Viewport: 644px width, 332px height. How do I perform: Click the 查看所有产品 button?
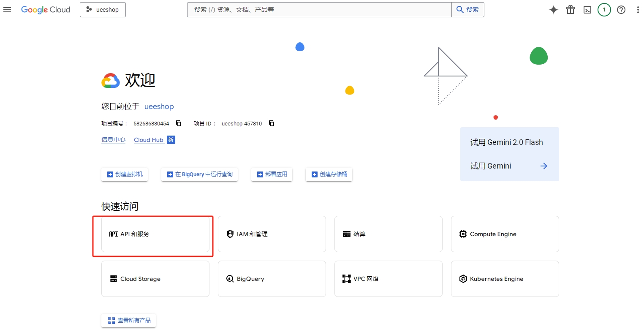129,321
